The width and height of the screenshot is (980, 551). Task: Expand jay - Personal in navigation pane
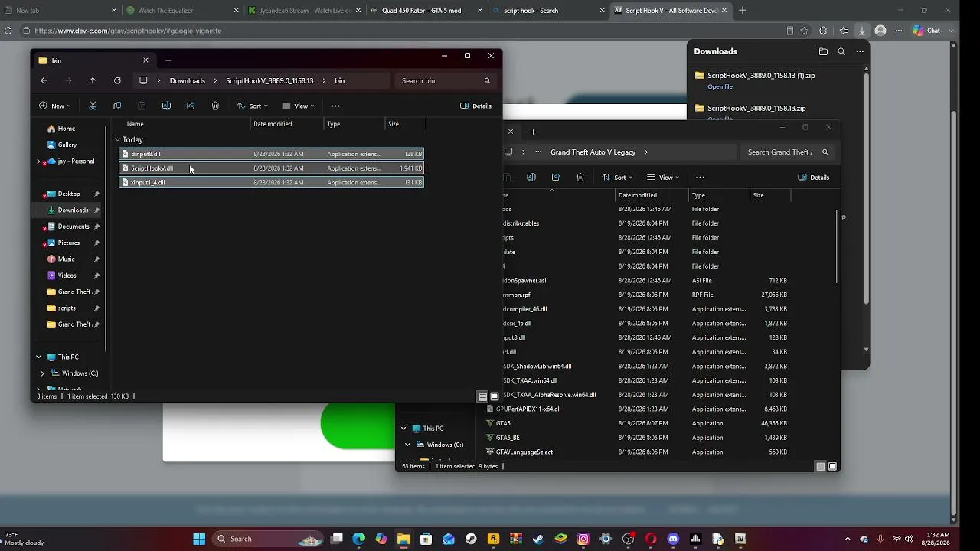click(x=39, y=161)
